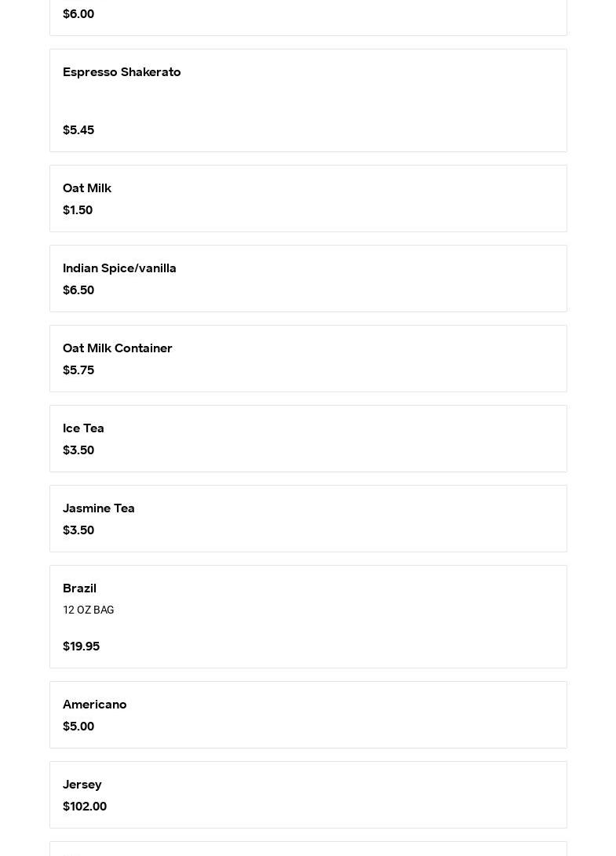Select the Jersey menu item

[x=82, y=785]
